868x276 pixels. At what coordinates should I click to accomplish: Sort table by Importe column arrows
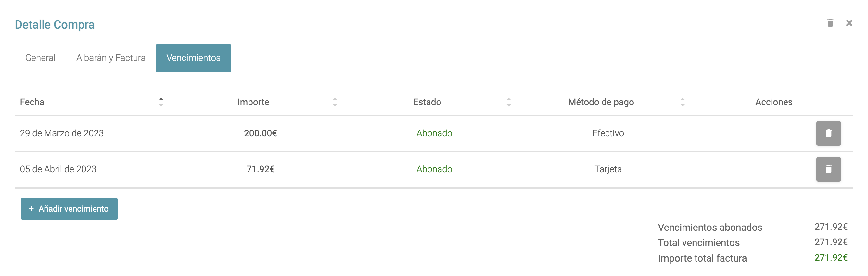tap(335, 102)
